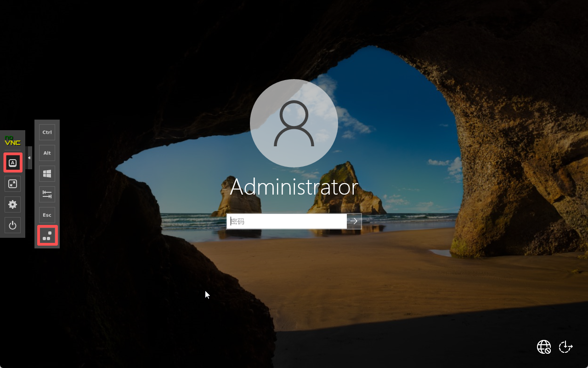Open the Ease of Access icon
588x368 pixels.
coord(565,347)
